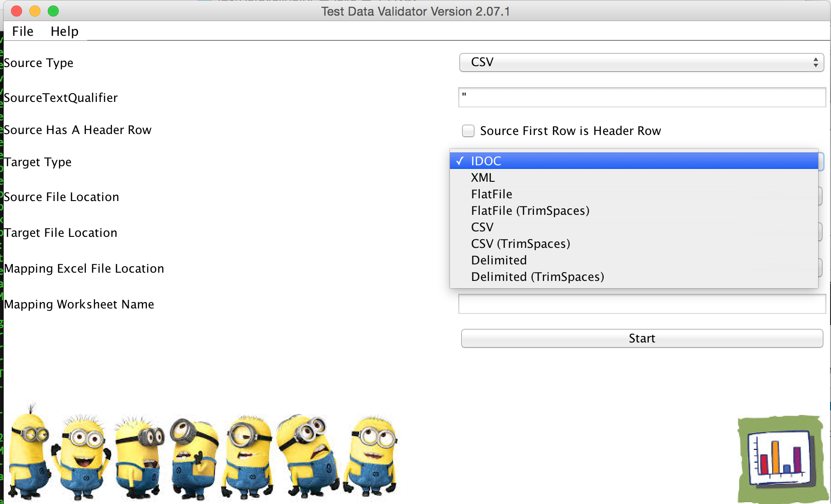Click the bar chart icon
The width and height of the screenshot is (831, 504).
(779, 459)
